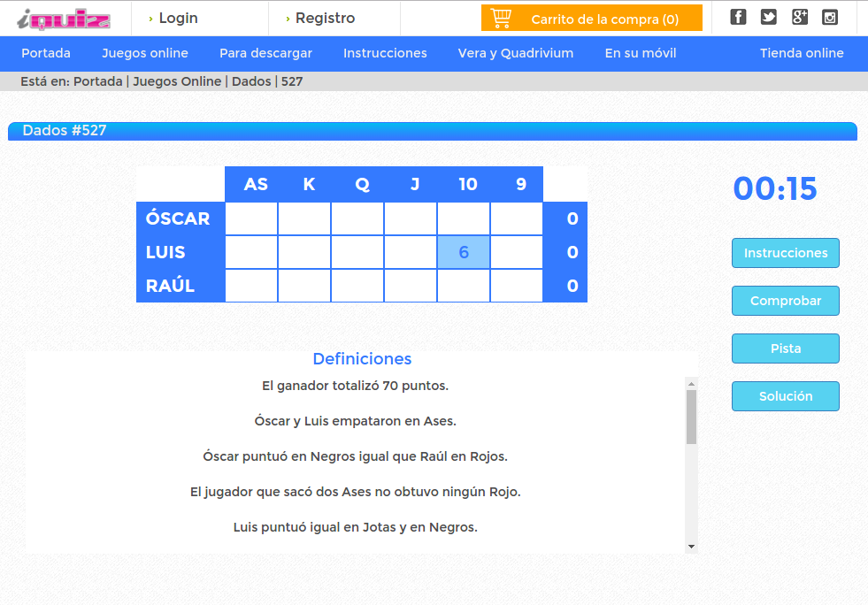Click the Dados breadcrumb link

pyautogui.click(x=251, y=81)
